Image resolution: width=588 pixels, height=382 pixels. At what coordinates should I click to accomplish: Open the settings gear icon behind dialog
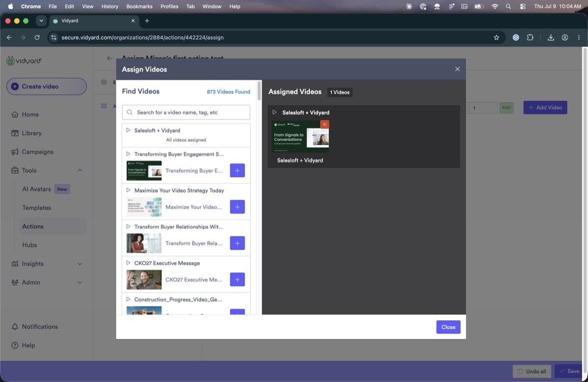pos(104,82)
